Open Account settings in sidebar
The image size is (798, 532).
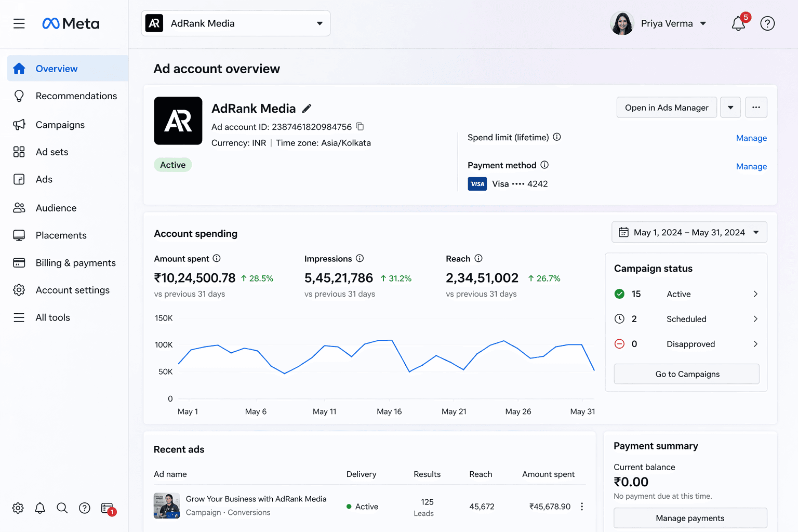click(x=68, y=290)
